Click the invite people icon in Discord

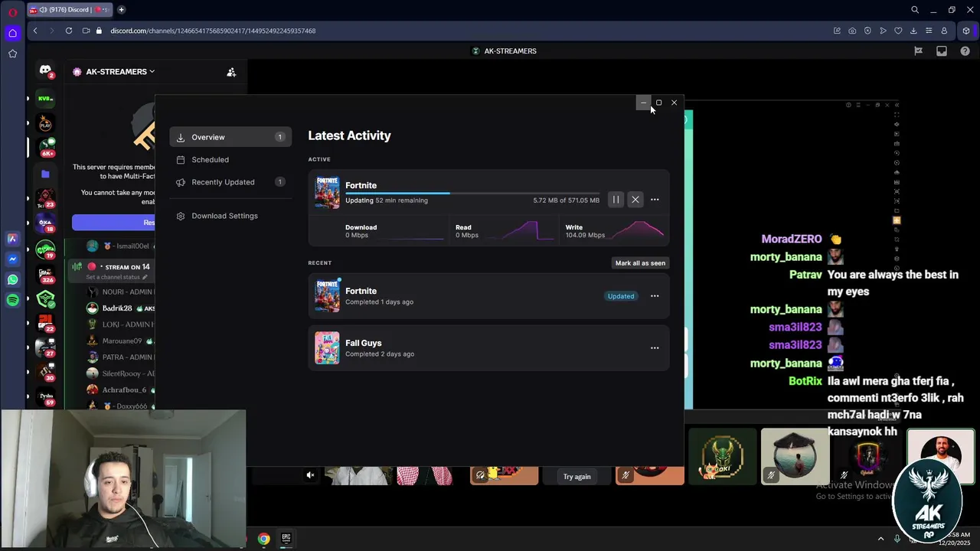[x=231, y=72]
